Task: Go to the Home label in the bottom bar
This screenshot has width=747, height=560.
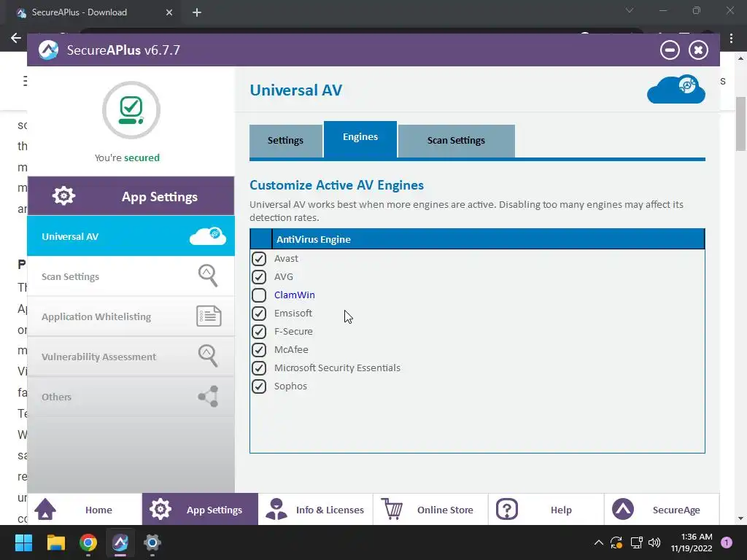Action: (x=98, y=510)
